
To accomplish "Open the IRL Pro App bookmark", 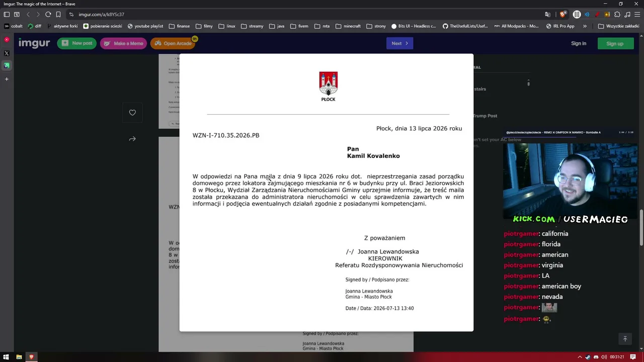I will point(560,26).
